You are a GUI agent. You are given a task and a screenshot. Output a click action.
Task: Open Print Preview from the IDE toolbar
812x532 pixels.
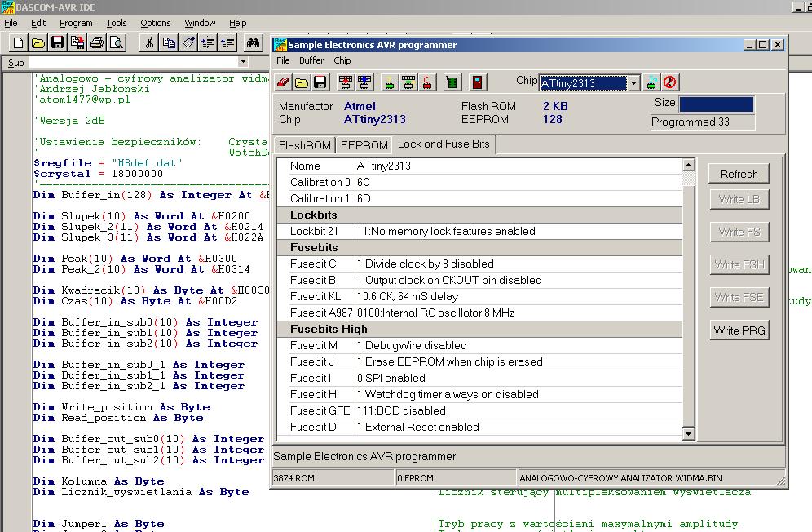click(x=117, y=43)
